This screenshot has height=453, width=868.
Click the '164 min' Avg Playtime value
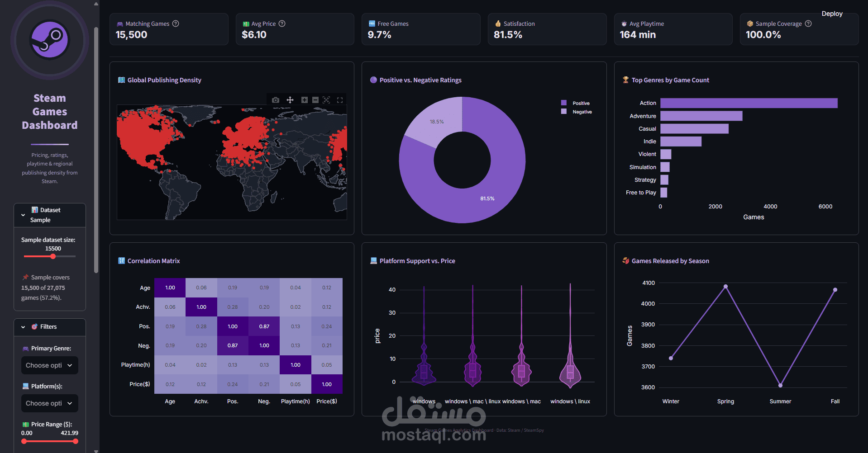pyautogui.click(x=637, y=35)
